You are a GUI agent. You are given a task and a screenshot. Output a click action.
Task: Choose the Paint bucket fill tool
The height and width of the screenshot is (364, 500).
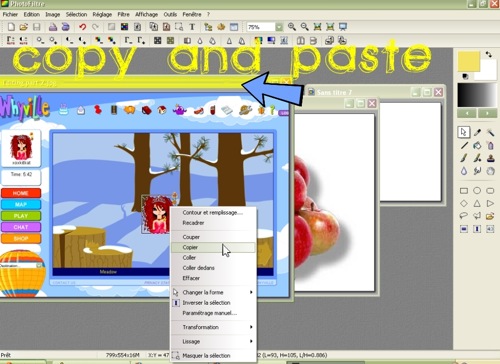477,145
